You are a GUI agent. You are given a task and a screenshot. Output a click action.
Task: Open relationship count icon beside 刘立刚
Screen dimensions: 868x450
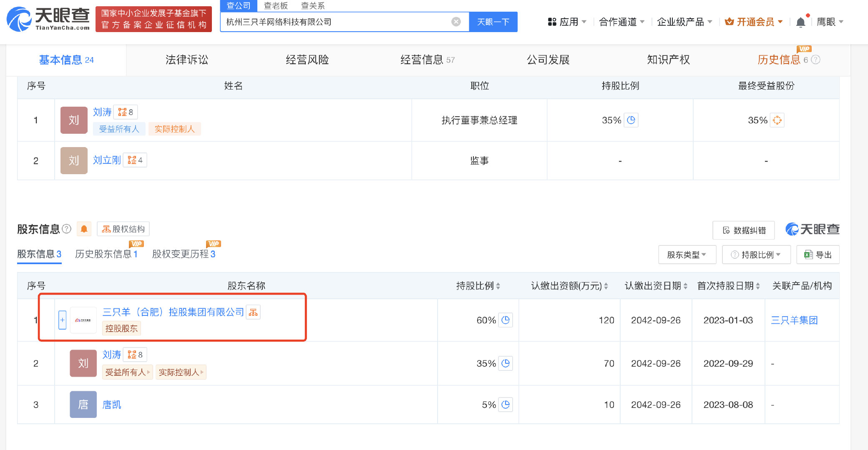(135, 160)
